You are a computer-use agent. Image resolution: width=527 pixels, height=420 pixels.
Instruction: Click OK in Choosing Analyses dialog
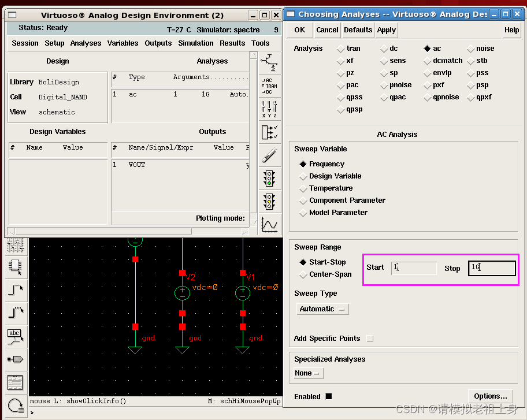(299, 30)
